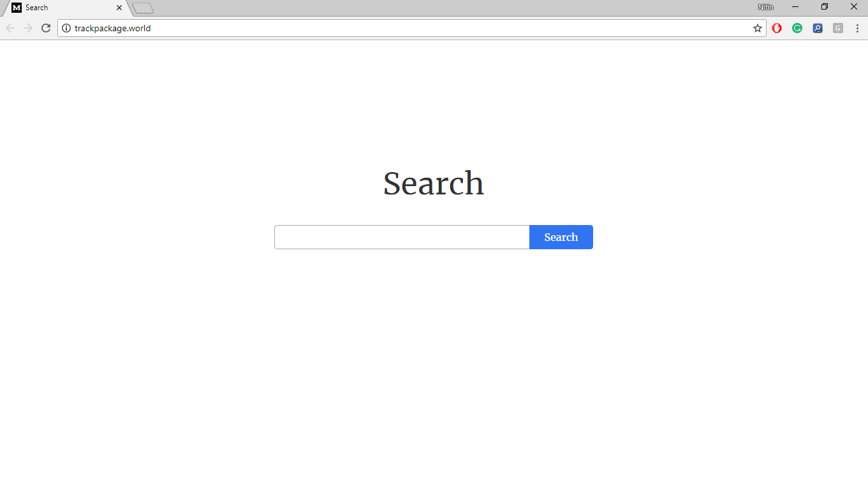Close the Search tab
Image resolution: width=868 pixels, height=487 pixels.
click(119, 8)
